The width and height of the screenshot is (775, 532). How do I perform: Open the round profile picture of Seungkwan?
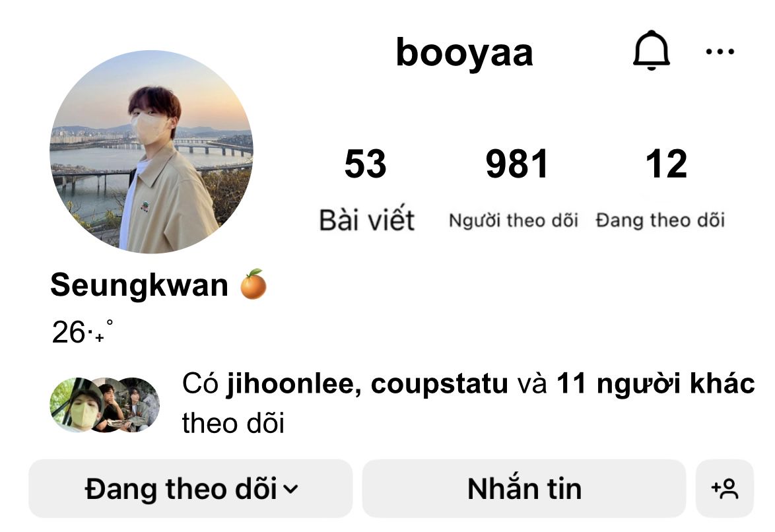coord(151,152)
